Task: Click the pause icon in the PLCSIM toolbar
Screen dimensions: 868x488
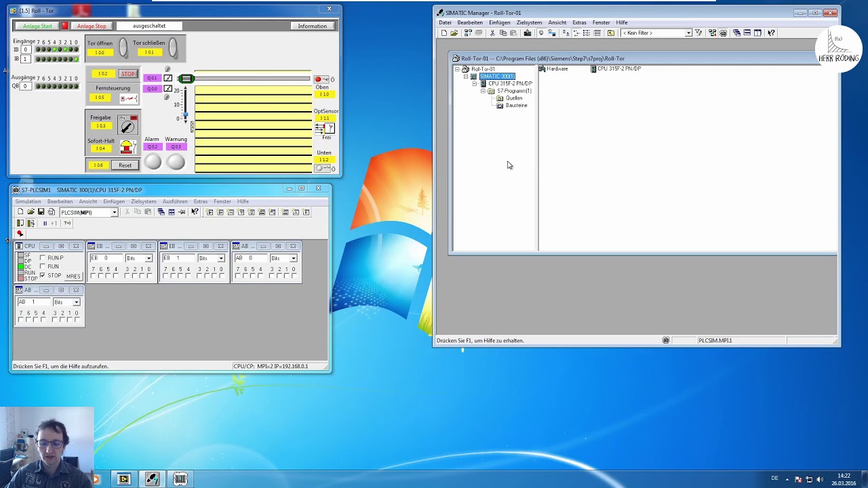Action: (x=45, y=223)
